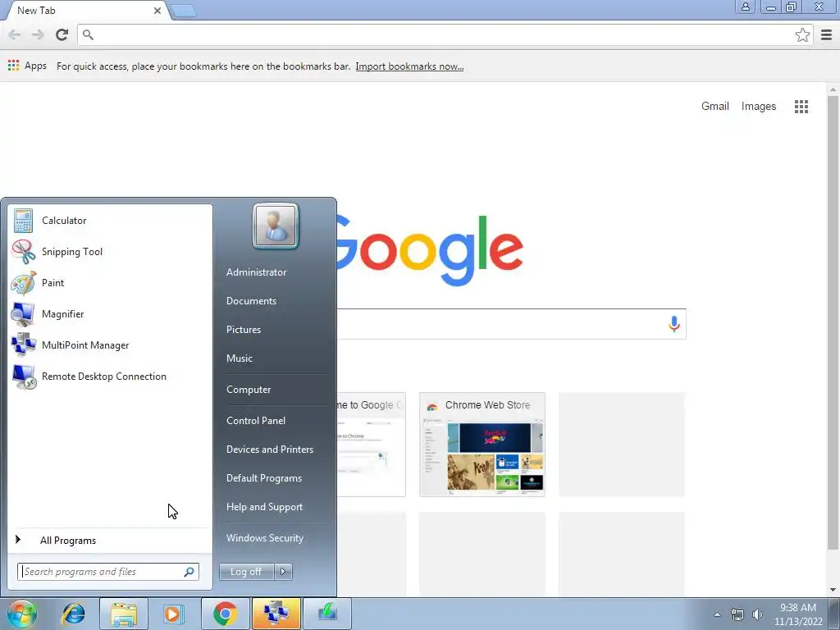Expand All Programs list
This screenshot has height=630, width=840.
pyautogui.click(x=110, y=541)
